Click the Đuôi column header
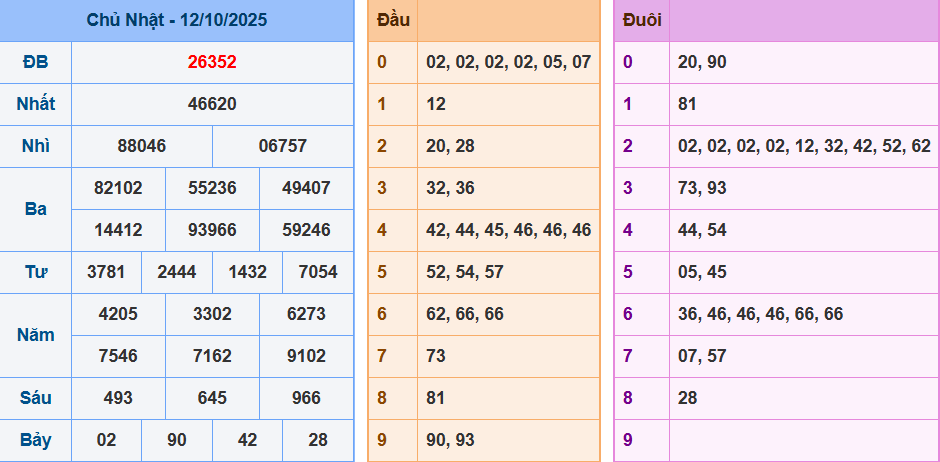The image size is (940, 462). [641, 20]
